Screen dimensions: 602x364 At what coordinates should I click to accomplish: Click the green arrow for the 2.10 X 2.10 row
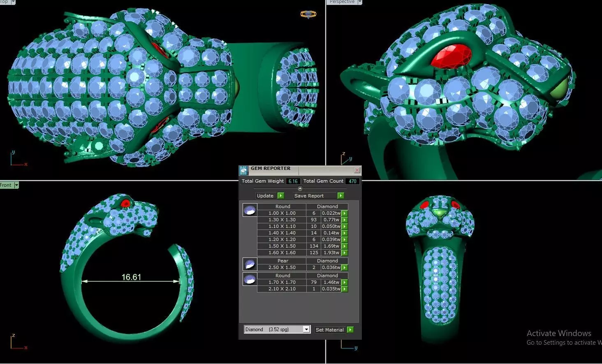point(345,289)
